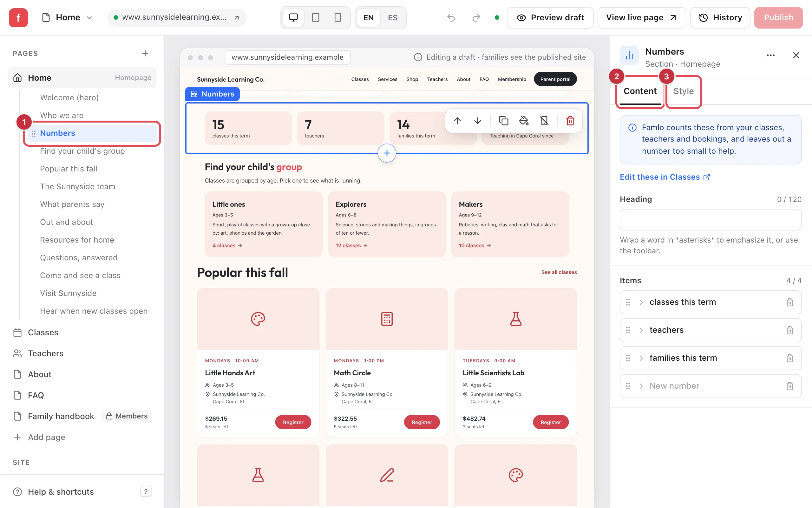Switch to the Style tab
The image size is (812, 508).
pyautogui.click(x=683, y=91)
